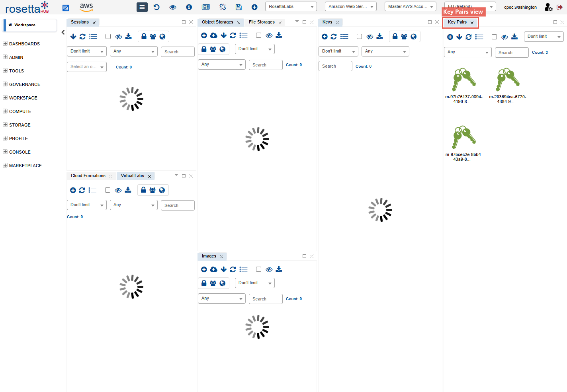Image resolution: width=567 pixels, height=392 pixels.
Task: Click the lock icon in Keys panel
Action: (395, 37)
